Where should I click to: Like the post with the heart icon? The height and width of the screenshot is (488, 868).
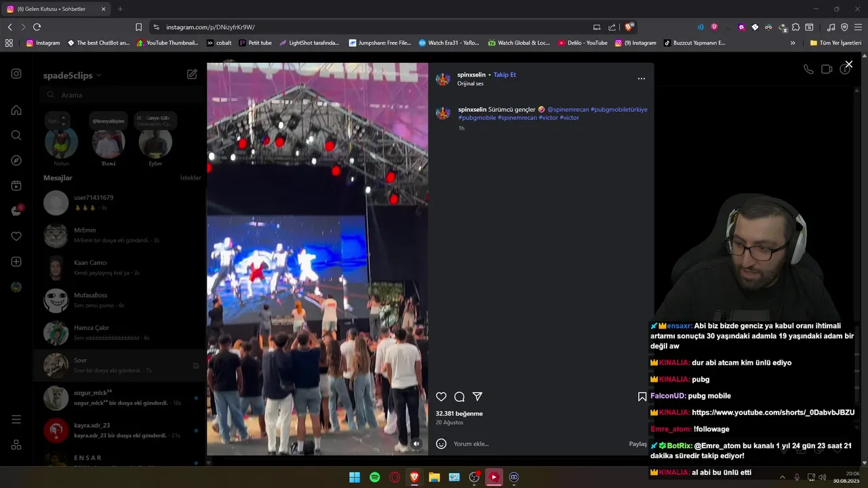click(x=441, y=396)
